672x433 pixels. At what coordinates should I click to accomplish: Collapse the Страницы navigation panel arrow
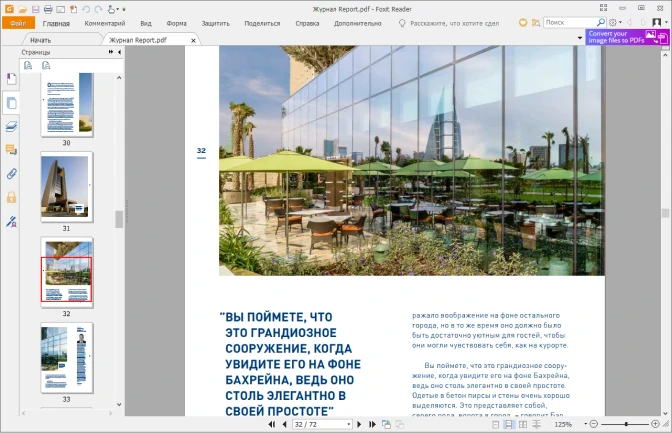tap(120, 52)
